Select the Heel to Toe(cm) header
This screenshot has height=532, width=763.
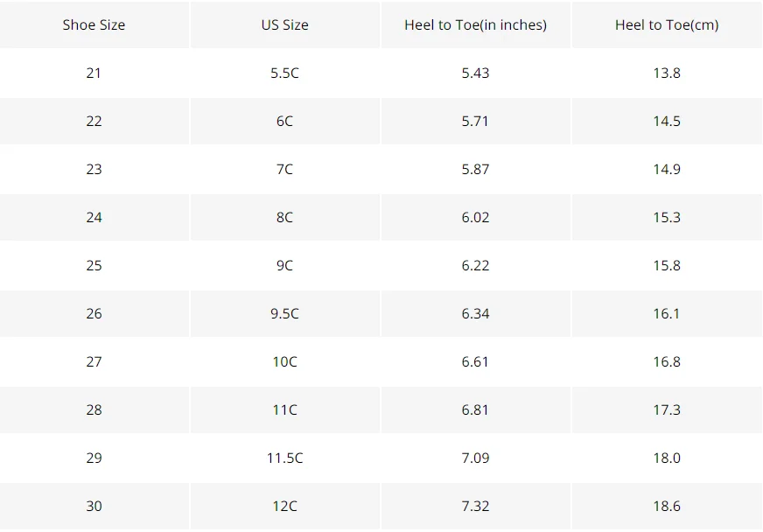click(667, 24)
